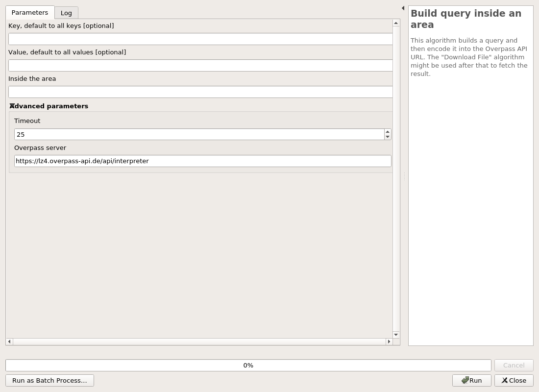Switch to the Parameters tab
Viewport: 539px width, 392px height.
point(29,12)
